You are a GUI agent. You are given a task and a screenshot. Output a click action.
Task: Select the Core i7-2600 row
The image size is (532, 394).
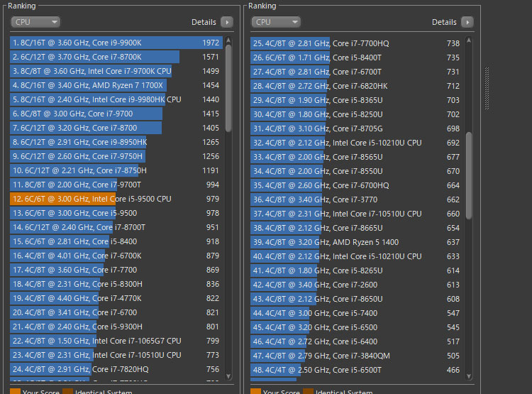(357, 285)
